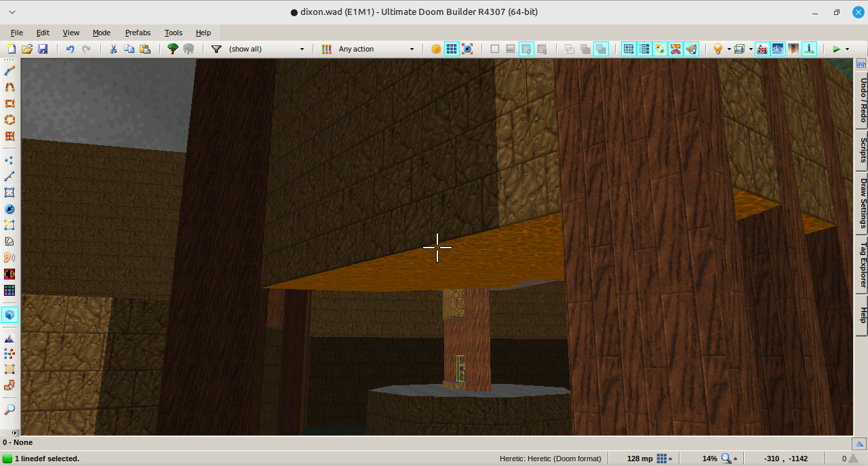Open the things filter '(show all)' dropdown
Image resolution: width=868 pixels, height=466 pixels.
click(267, 49)
